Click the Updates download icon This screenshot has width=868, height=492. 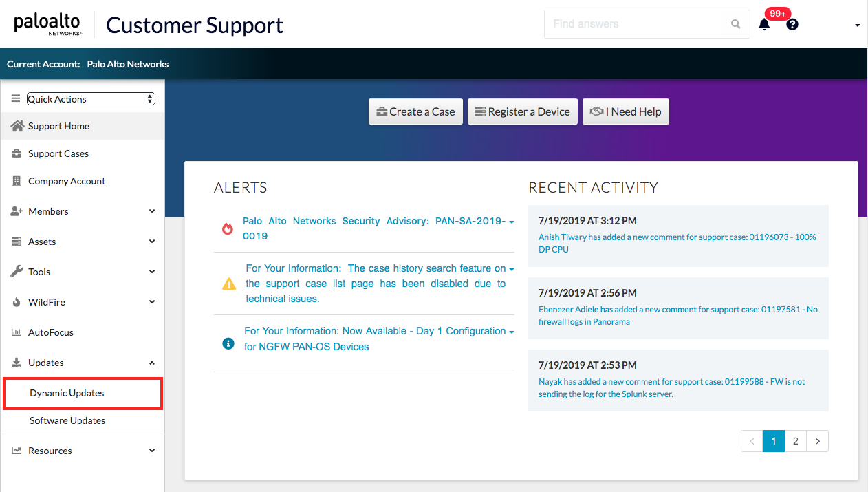pos(17,363)
